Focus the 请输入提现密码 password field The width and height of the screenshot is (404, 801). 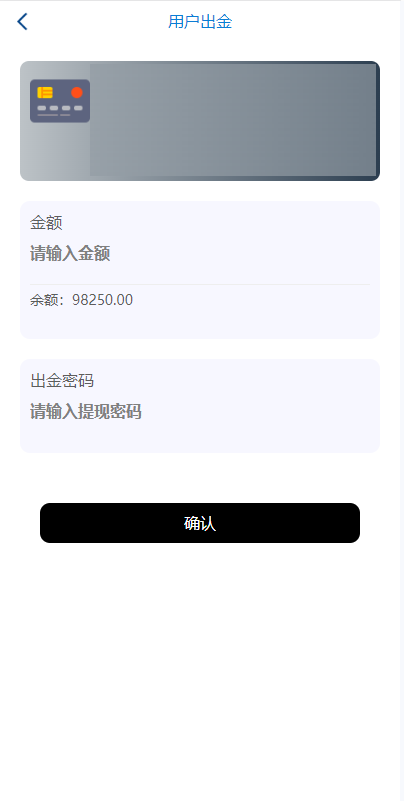(200, 411)
